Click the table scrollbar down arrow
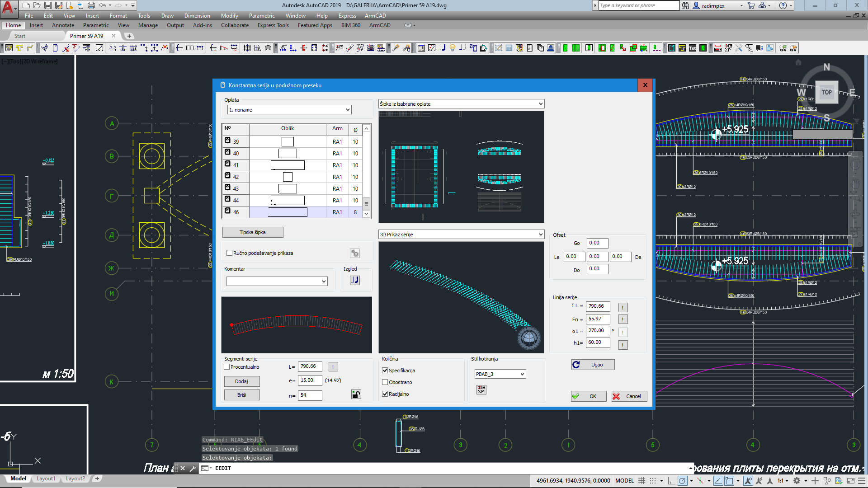The height and width of the screenshot is (488, 868). point(367,214)
